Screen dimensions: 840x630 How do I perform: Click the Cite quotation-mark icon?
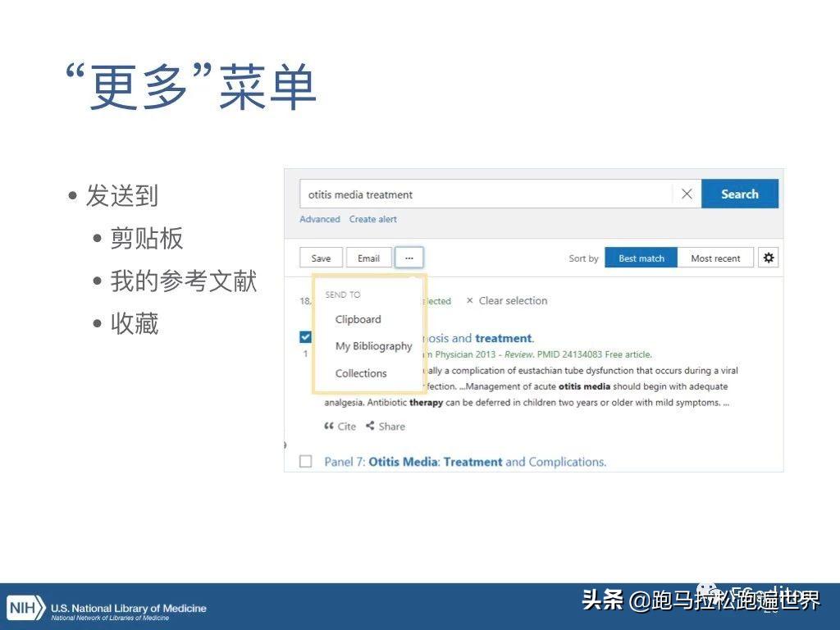tap(328, 426)
